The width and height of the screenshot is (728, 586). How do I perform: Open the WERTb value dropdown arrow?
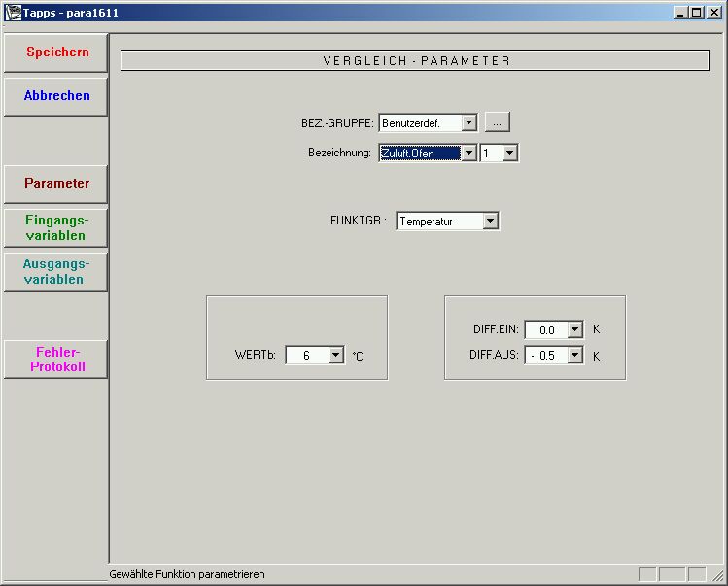(x=336, y=356)
